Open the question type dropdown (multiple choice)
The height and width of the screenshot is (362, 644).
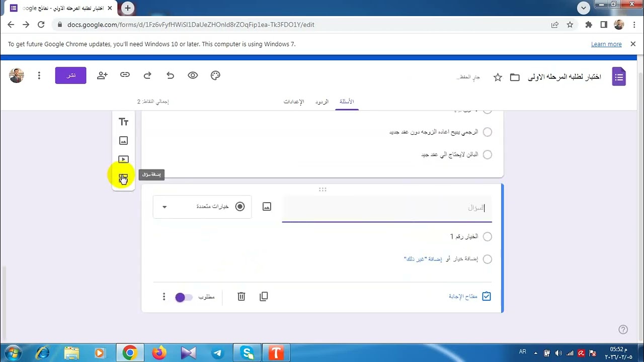[202, 207]
